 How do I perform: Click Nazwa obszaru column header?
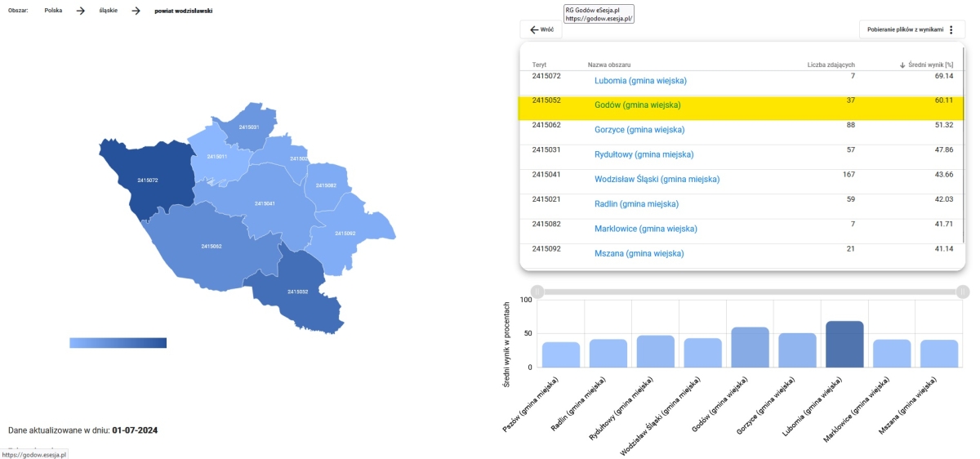click(x=609, y=65)
